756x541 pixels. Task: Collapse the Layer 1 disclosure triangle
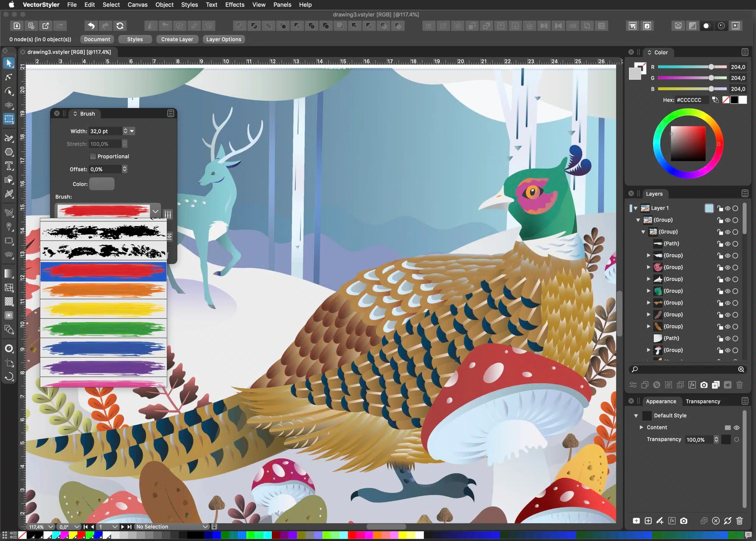point(636,208)
